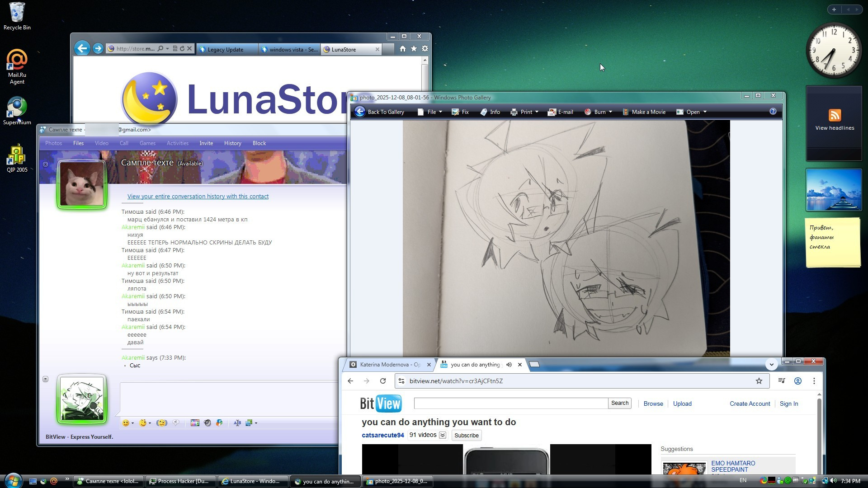The width and height of the screenshot is (868, 488).
Task: Mute the 'you can do anything' tab
Action: click(x=509, y=365)
